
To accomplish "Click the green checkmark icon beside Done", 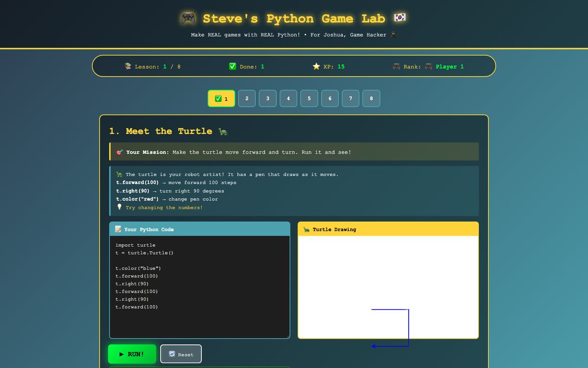I will click(x=233, y=66).
